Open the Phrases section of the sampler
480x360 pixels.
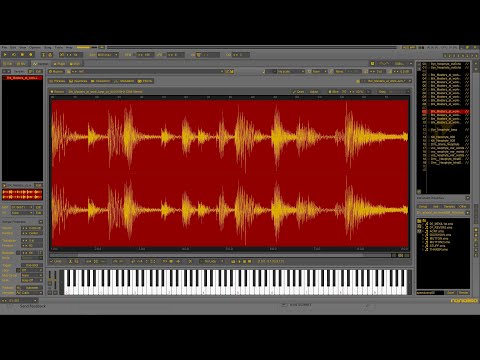tap(57, 81)
